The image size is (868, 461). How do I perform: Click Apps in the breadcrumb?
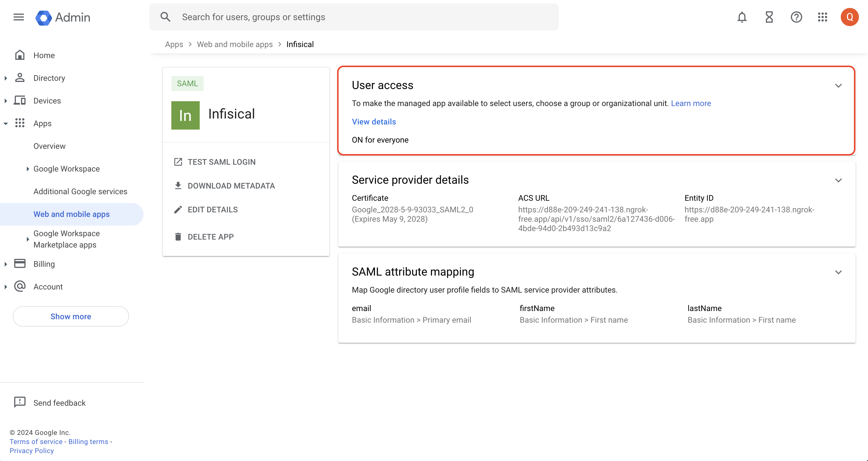click(174, 44)
